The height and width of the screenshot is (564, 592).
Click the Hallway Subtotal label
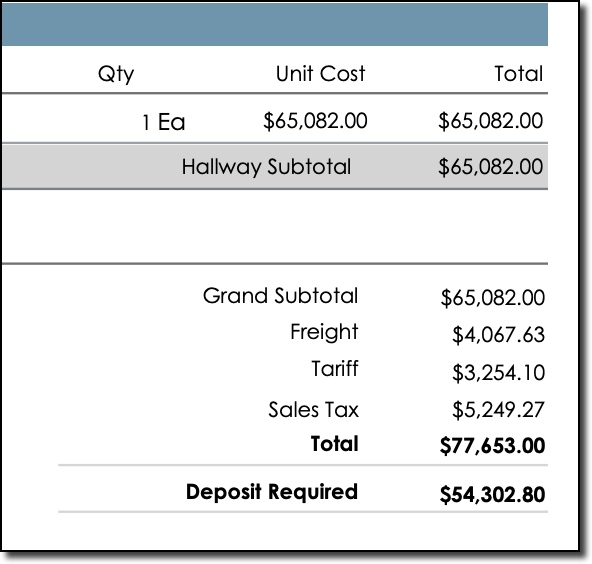(266, 167)
